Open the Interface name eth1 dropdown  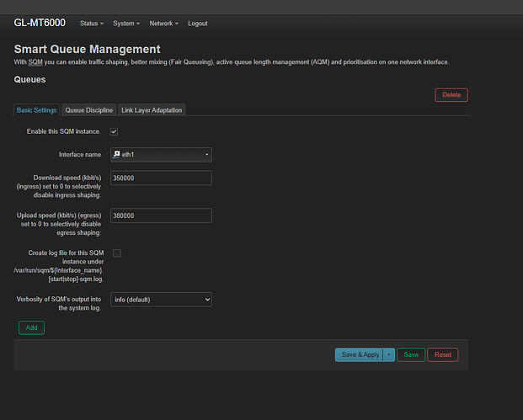click(x=161, y=155)
